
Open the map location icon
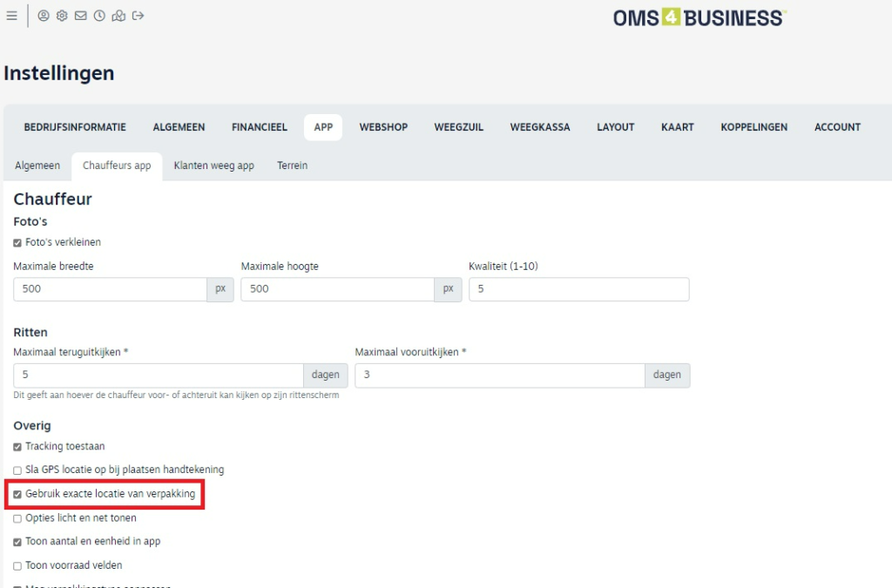[x=118, y=16]
